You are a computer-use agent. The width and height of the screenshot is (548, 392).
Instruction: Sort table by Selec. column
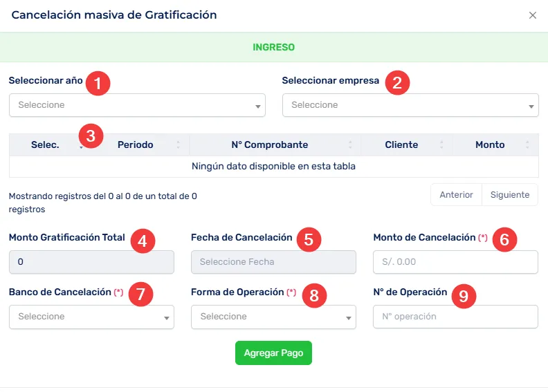pos(46,144)
